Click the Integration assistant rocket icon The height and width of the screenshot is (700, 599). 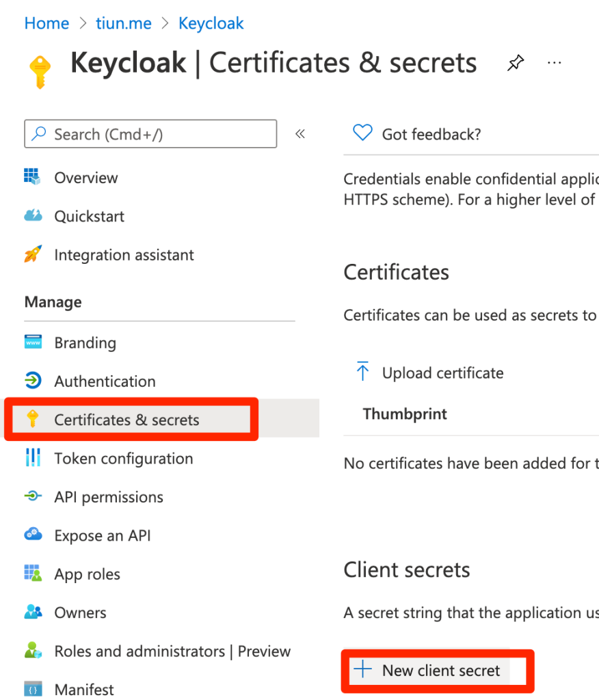[x=33, y=254]
